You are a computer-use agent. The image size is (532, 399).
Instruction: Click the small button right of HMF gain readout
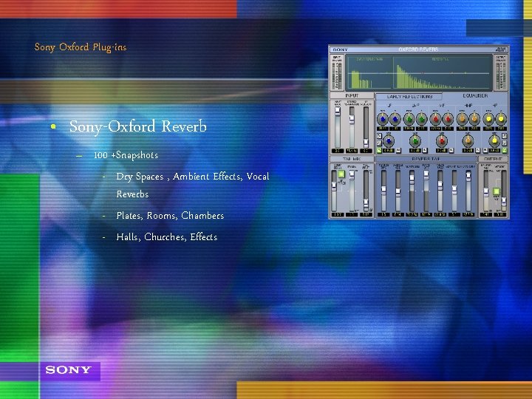click(x=478, y=150)
